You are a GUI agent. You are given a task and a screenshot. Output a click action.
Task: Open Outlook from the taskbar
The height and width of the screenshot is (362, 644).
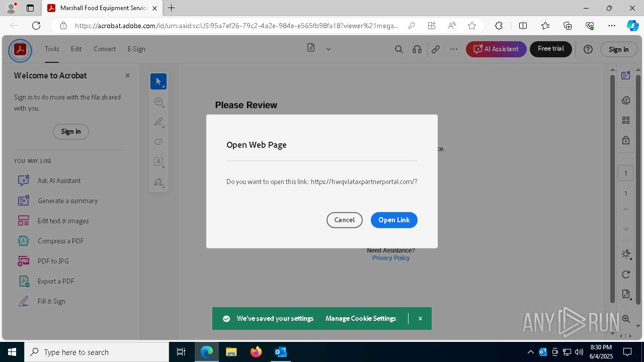280,352
